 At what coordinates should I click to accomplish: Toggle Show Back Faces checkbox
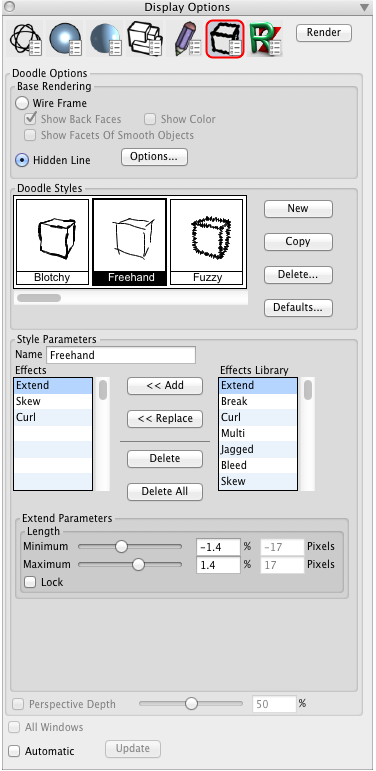(31, 119)
